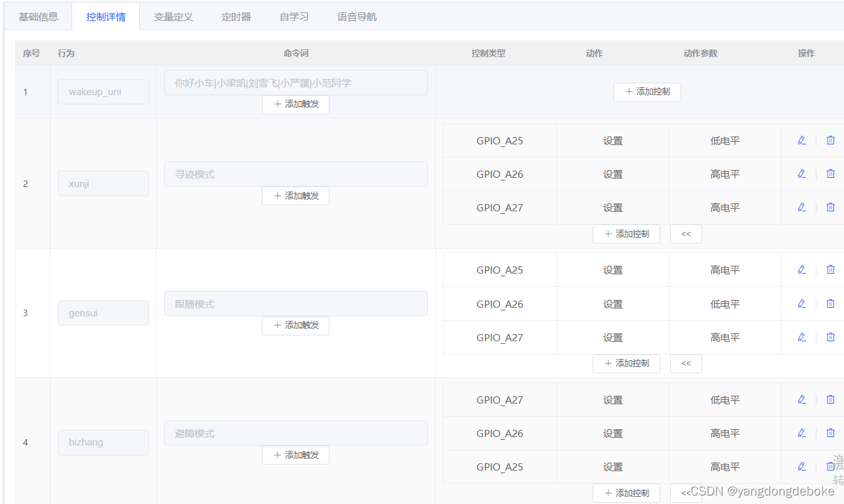This screenshot has width=844, height=504.
Task: Edit the xunji GPIO_A25 low-level control row
Action: pos(801,140)
